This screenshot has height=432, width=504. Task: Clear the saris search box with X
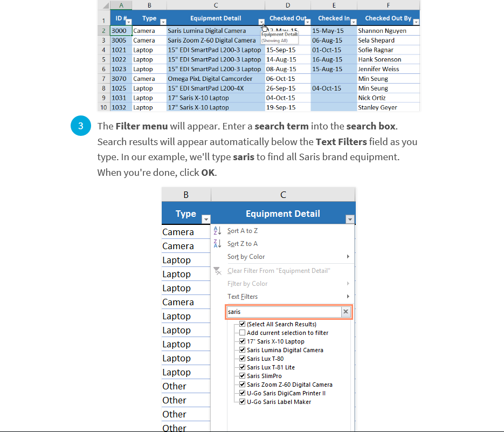coord(346,312)
